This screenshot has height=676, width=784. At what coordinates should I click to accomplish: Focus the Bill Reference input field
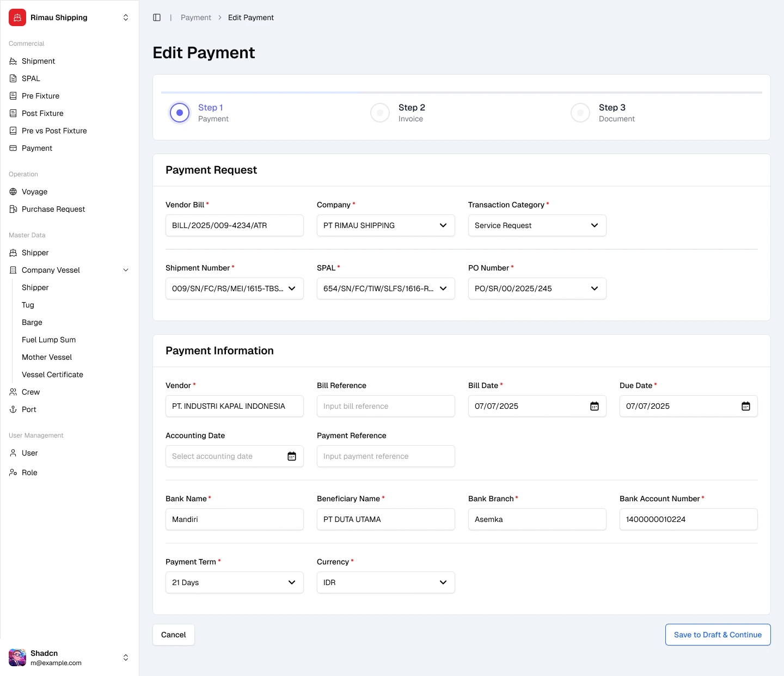click(385, 406)
